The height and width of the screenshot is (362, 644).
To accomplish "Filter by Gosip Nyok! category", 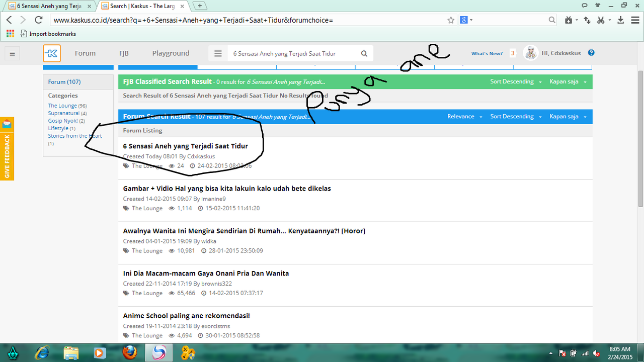I will (x=63, y=121).
